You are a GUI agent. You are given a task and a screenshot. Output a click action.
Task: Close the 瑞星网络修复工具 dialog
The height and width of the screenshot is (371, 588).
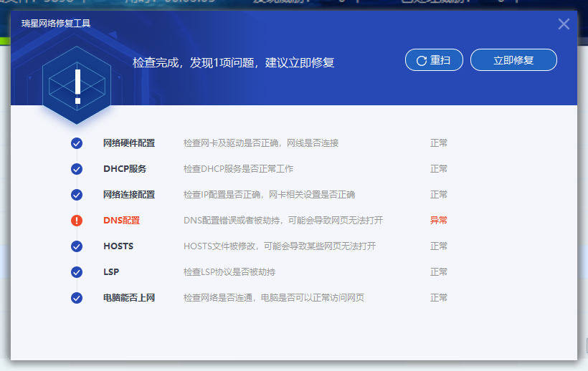[564, 24]
